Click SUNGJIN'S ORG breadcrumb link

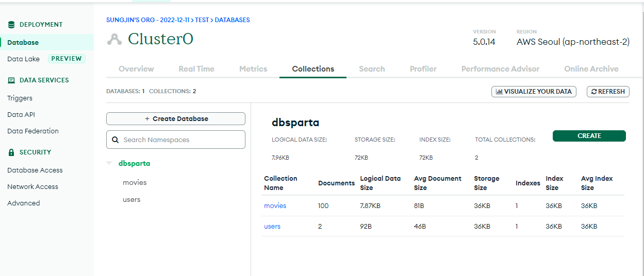point(148,20)
